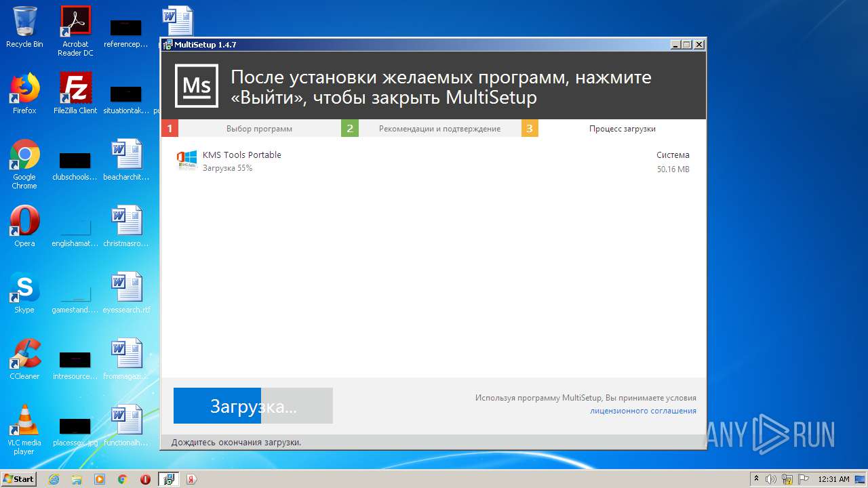Minimize the MultiSetup window

(x=675, y=45)
